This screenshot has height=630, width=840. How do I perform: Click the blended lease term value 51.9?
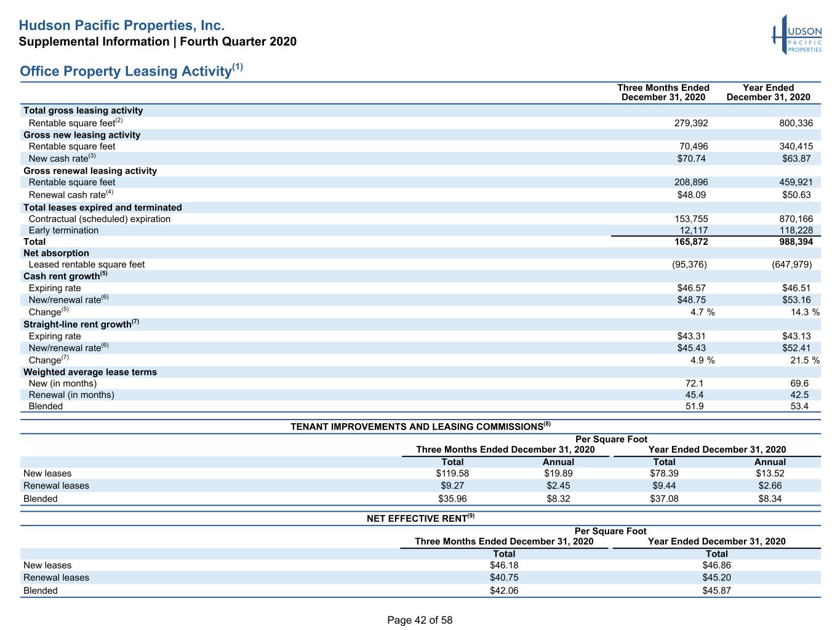[x=695, y=406]
